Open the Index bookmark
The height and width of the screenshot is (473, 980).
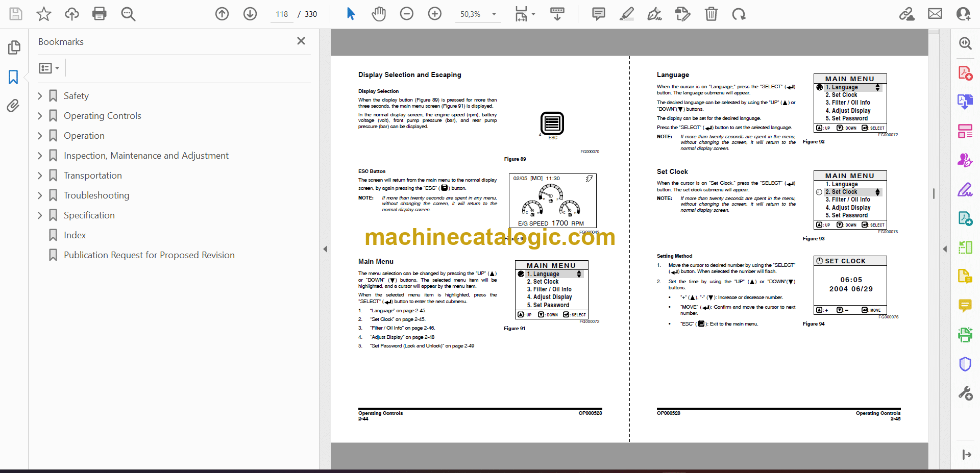click(75, 235)
